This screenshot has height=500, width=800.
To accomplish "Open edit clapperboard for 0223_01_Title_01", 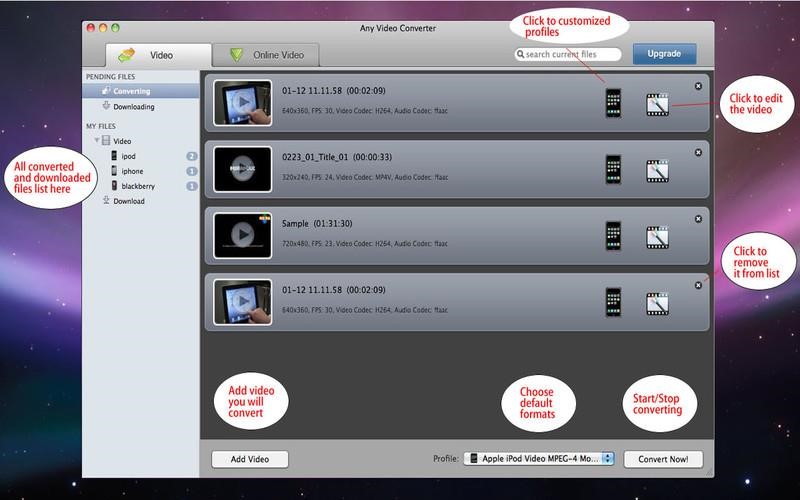I will tap(657, 170).
